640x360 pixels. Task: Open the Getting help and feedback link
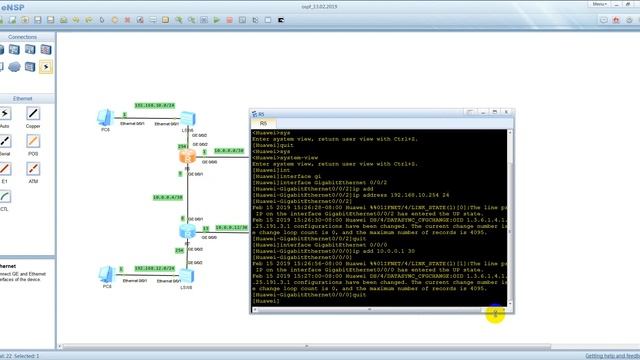[x=612, y=356]
